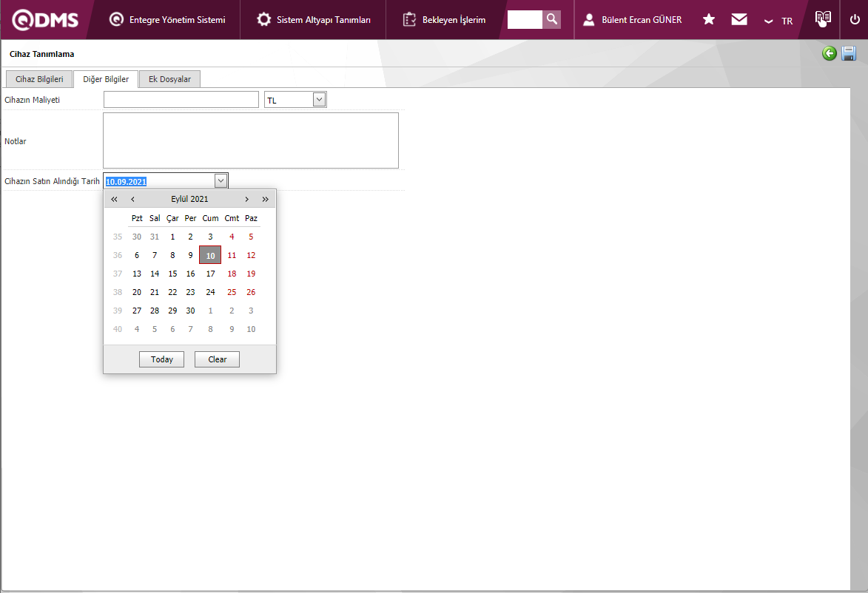This screenshot has height=593, width=868.
Task: Click the Eylül 2021 calendar title
Action: click(189, 199)
